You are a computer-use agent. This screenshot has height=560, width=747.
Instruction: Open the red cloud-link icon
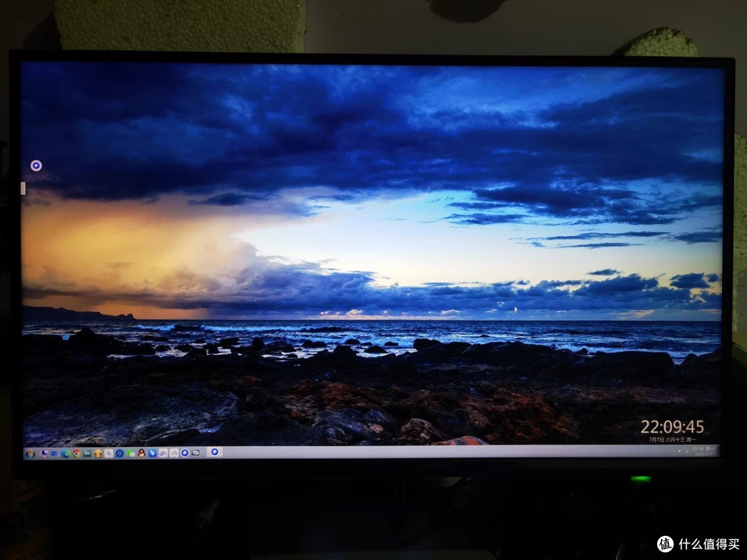(x=174, y=454)
